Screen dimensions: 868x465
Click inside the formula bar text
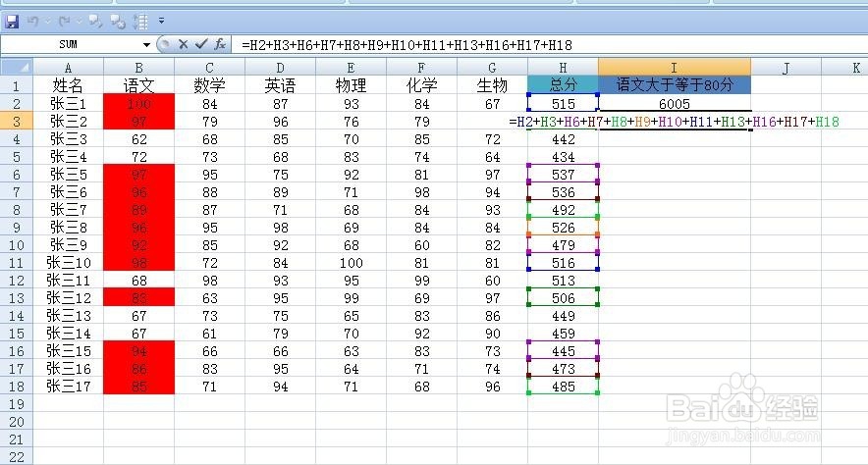407,45
